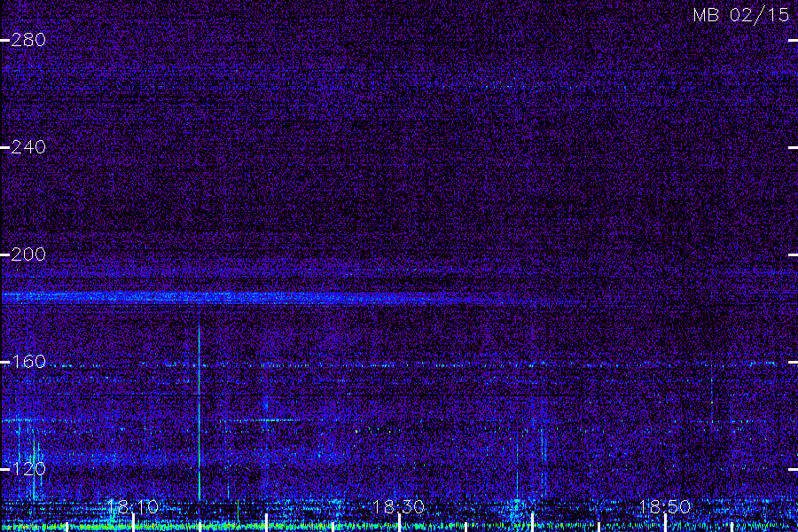The image size is (798, 532).
Task: Click the MB 02/15 date label
Action: tap(741, 15)
